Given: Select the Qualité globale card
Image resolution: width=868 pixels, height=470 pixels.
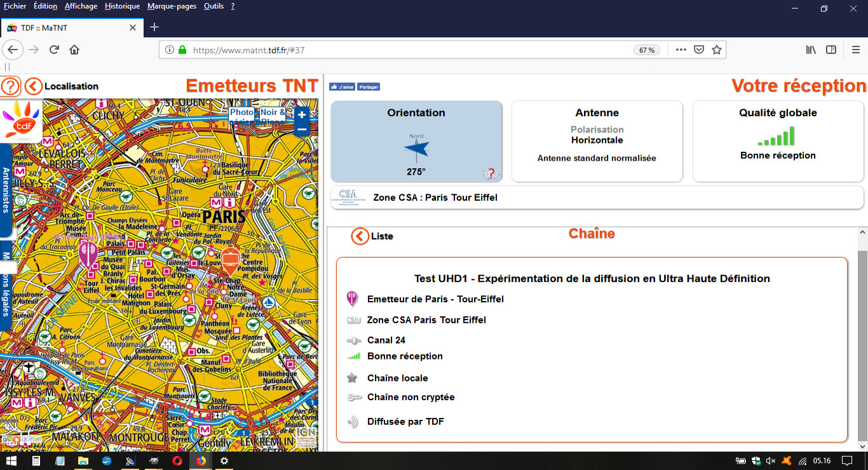Looking at the screenshot, I should click(x=778, y=141).
